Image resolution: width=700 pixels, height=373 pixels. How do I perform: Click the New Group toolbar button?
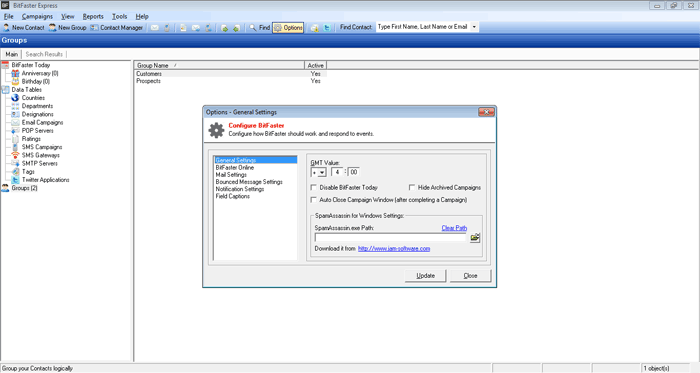67,28
